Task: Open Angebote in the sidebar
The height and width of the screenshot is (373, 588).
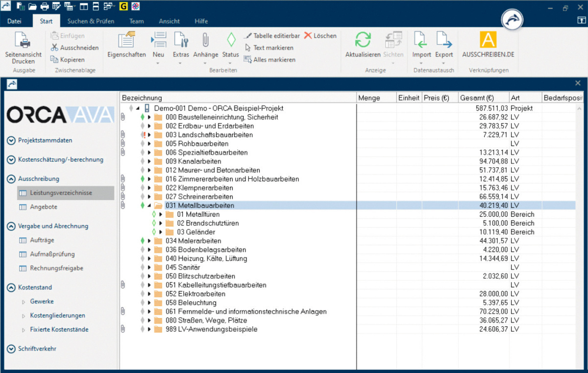Action: (44, 207)
